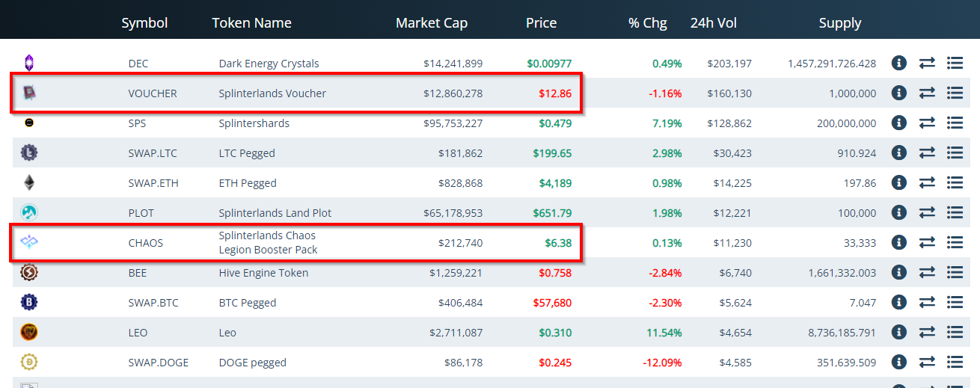Image resolution: width=980 pixels, height=388 pixels.
Task: Click info icon in SWAP.LTC row
Action: (x=899, y=153)
